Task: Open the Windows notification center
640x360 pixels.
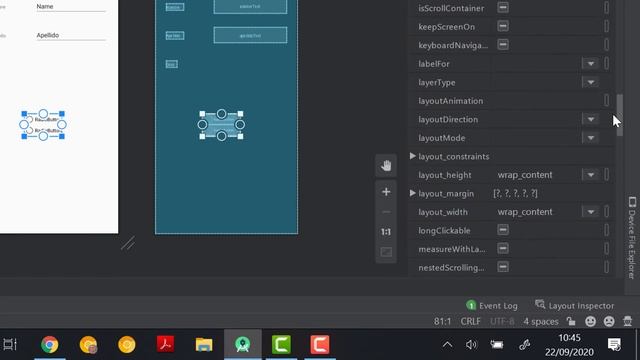Action: (614, 345)
